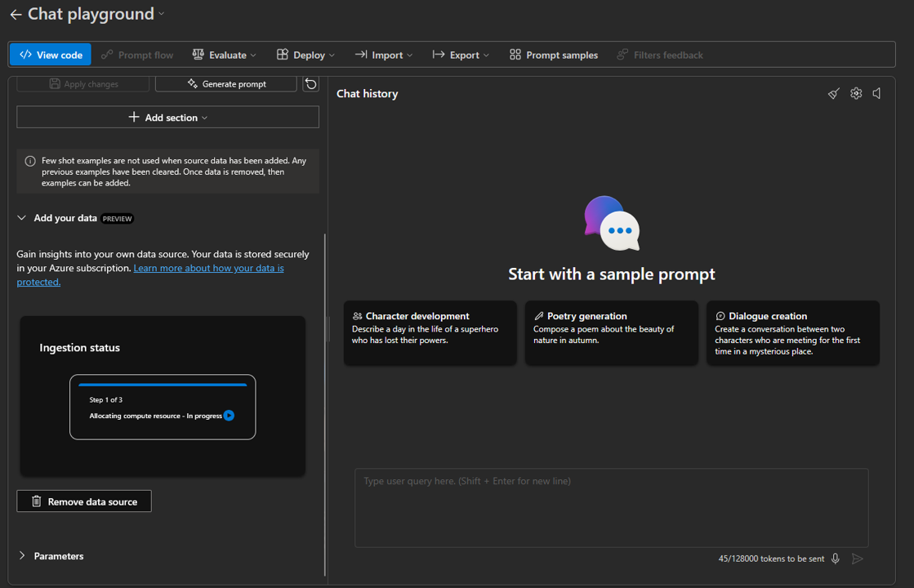This screenshot has height=588, width=914.
Task: Select the Dialogue creation sample prompt
Action: click(792, 332)
